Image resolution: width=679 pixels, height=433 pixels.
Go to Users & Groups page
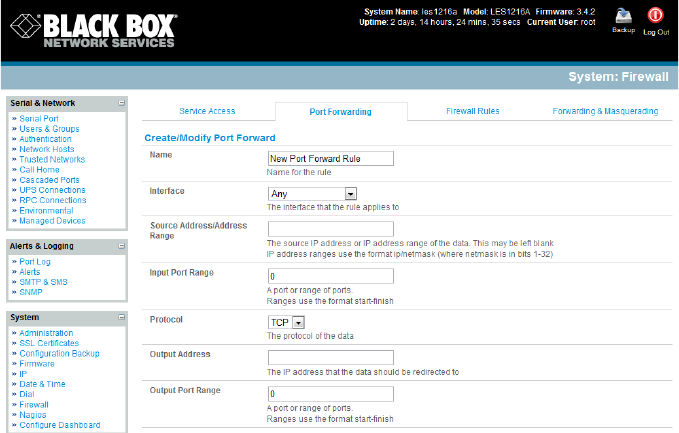click(x=49, y=129)
